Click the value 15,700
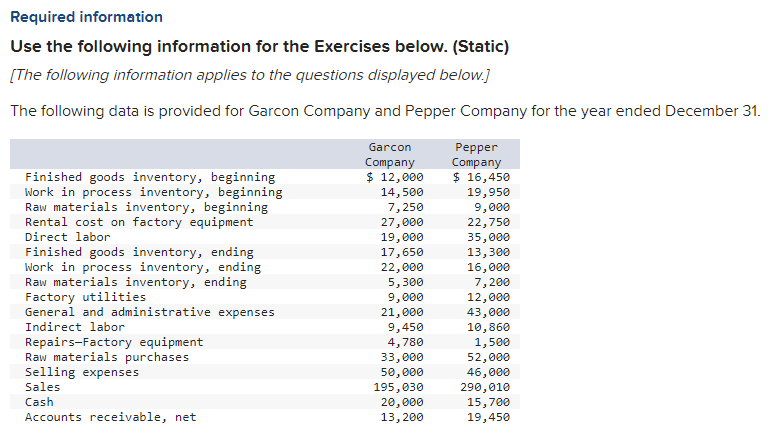This screenshot has height=436, width=769. pyautogui.click(x=488, y=402)
